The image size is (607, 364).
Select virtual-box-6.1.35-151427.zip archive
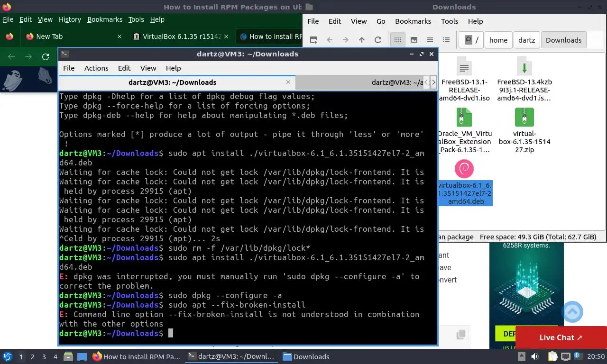pyautogui.click(x=524, y=131)
